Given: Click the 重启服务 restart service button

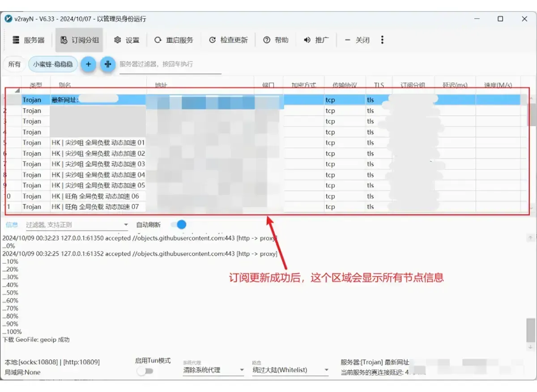Looking at the screenshot, I should pos(174,40).
